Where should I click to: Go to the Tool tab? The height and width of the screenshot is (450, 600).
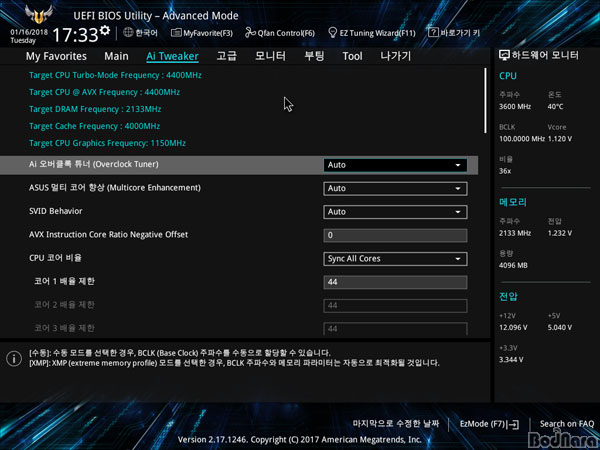coord(352,56)
